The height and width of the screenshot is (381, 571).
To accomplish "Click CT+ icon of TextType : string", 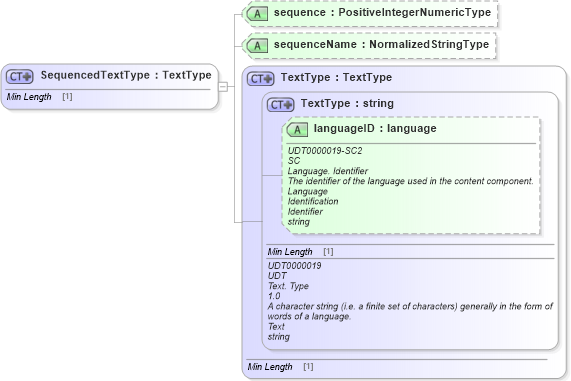I will pos(280,105).
